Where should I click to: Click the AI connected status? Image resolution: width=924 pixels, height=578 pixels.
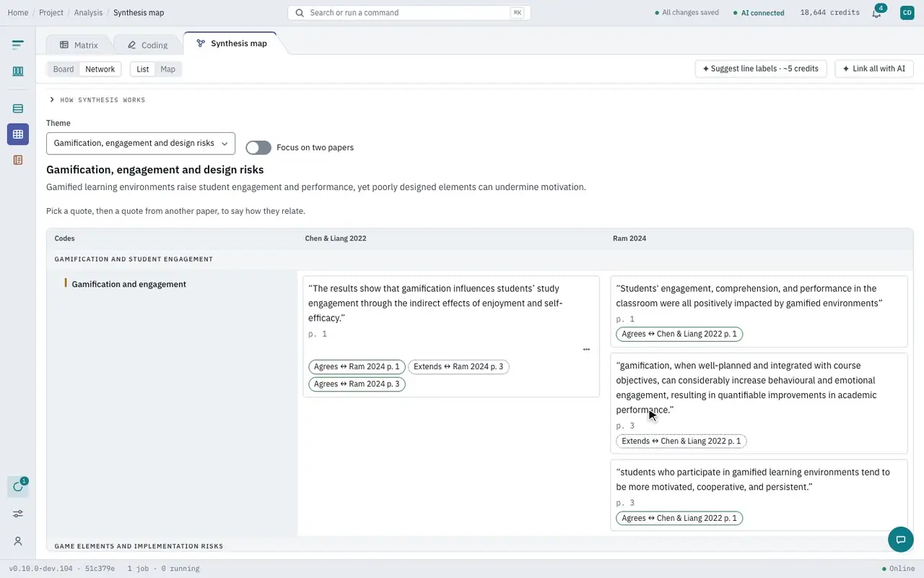[x=759, y=12]
